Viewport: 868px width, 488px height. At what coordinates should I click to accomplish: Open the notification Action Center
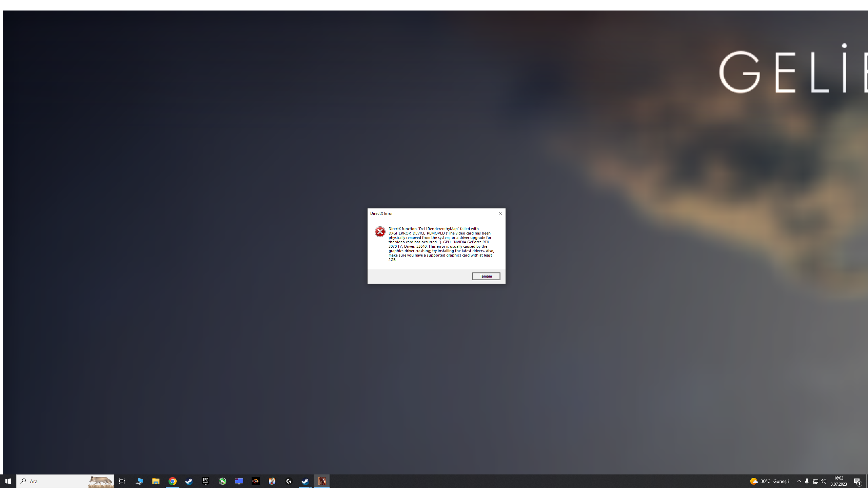(x=857, y=481)
